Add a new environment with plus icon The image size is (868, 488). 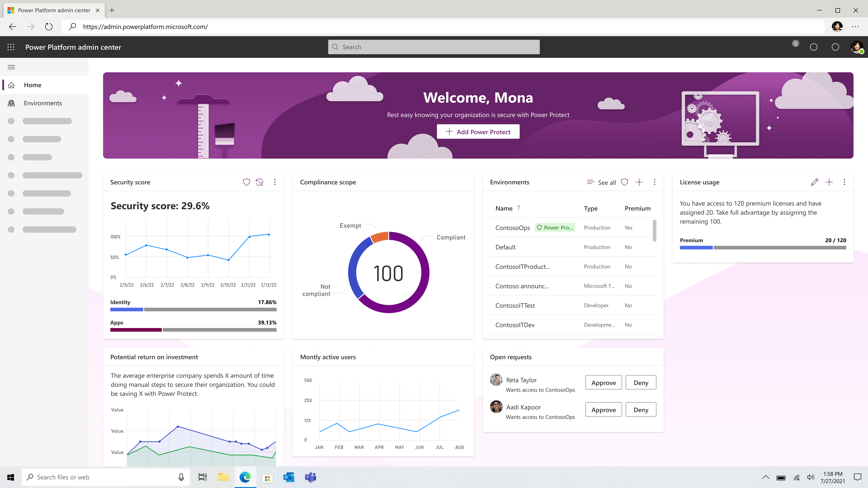coord(639,182)
